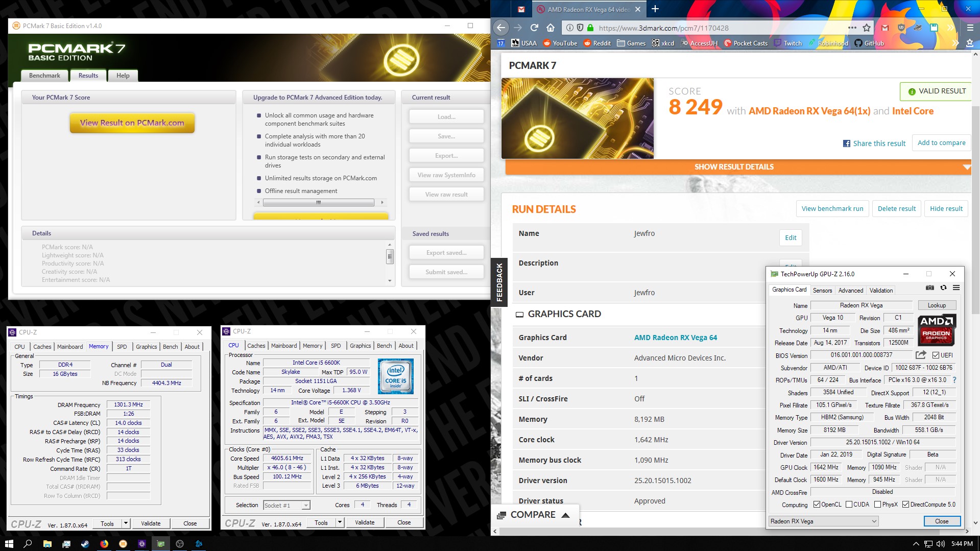Click the Details panel vertical scrollbar thumb
980x551 pixels.
click(390, 256)
